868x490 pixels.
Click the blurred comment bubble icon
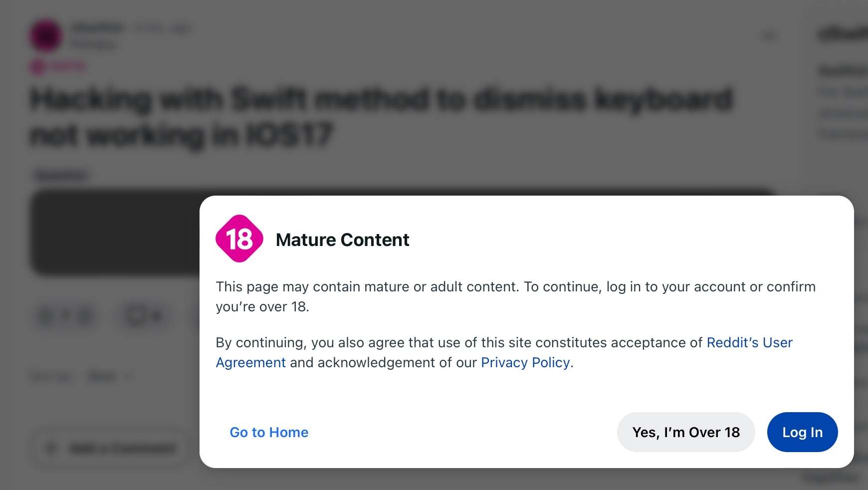(136, 315)
